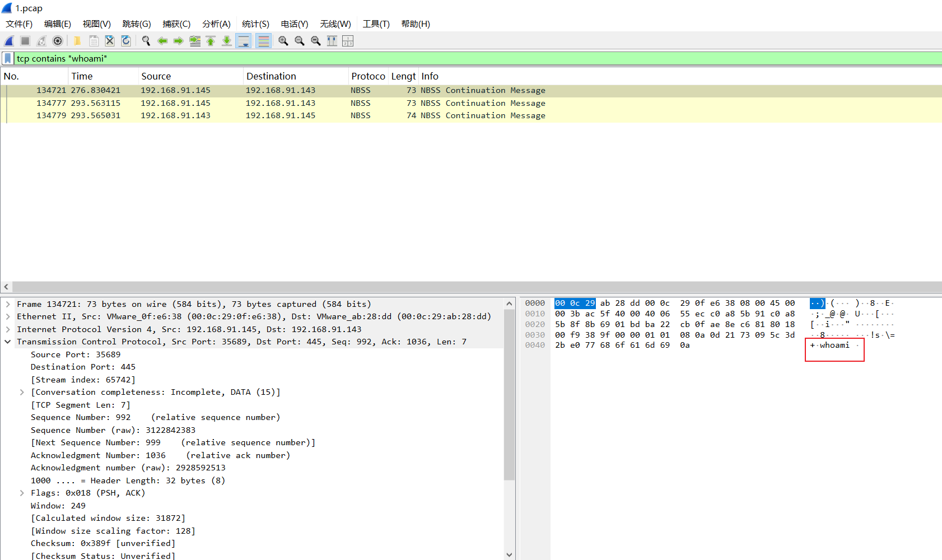942x560 pixels.
Task: Expand Internet Protocol Version 4 node
Action: 8,329
